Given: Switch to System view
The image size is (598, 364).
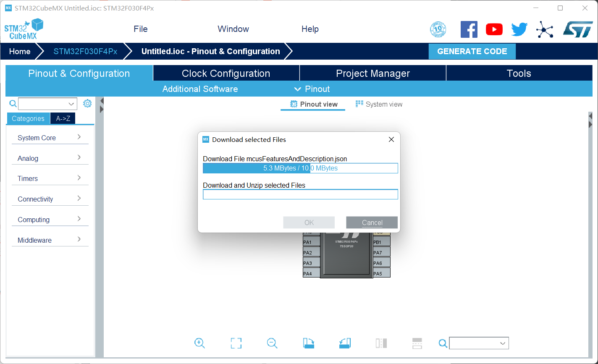Looking at the screenshot, I should (x=379, y=104).
